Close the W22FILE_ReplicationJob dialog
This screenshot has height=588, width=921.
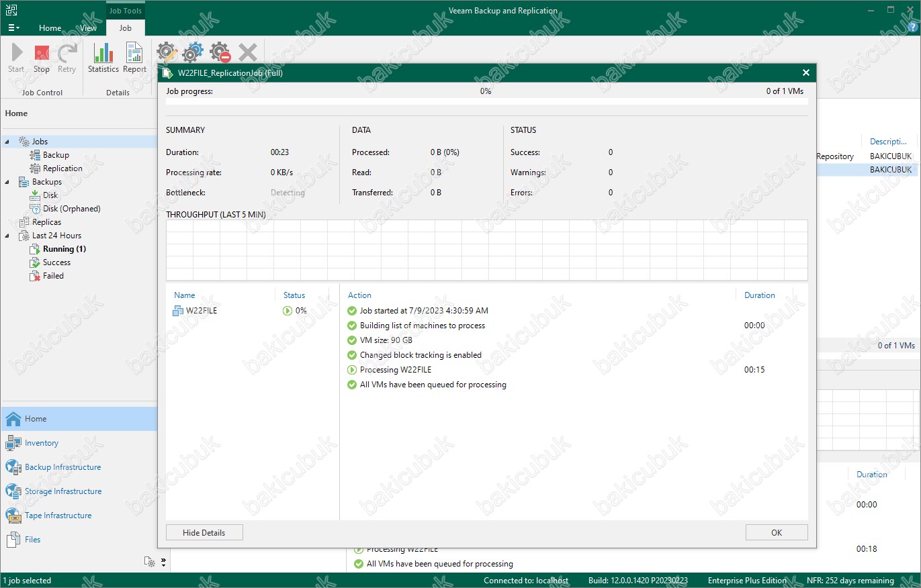click(806, 72)
